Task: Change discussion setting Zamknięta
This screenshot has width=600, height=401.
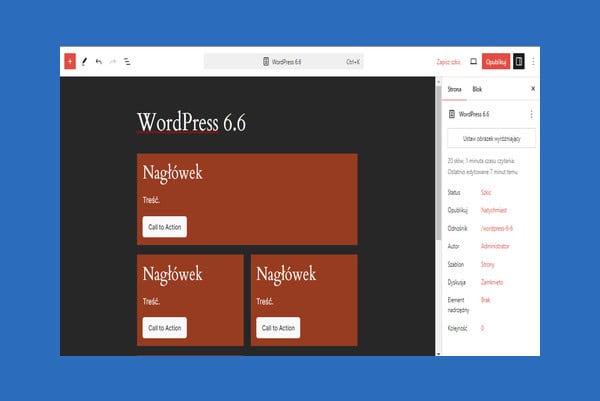Action: [x=492, y=282]
